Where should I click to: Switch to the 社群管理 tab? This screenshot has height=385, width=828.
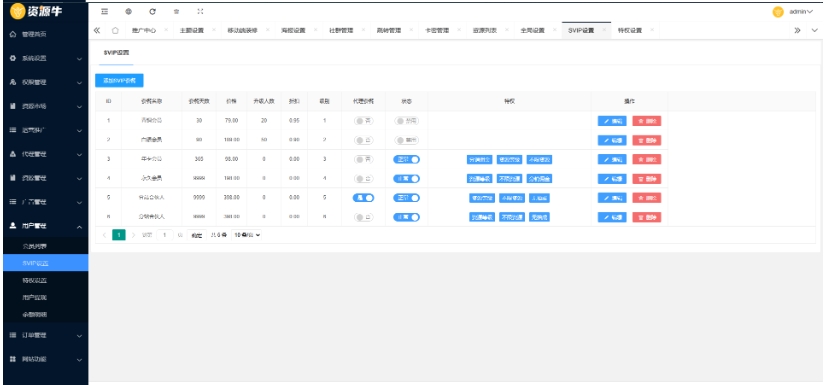point(341,31)
